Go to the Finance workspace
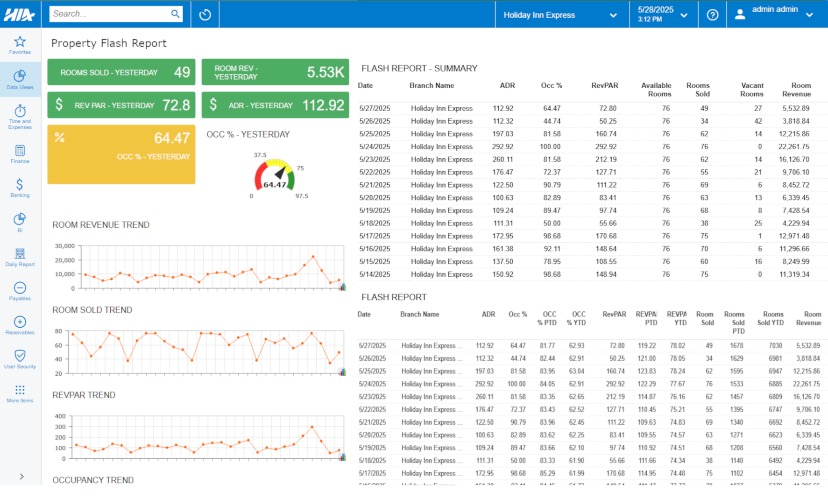The image size is (828, 504). click(x=20, y=154)
